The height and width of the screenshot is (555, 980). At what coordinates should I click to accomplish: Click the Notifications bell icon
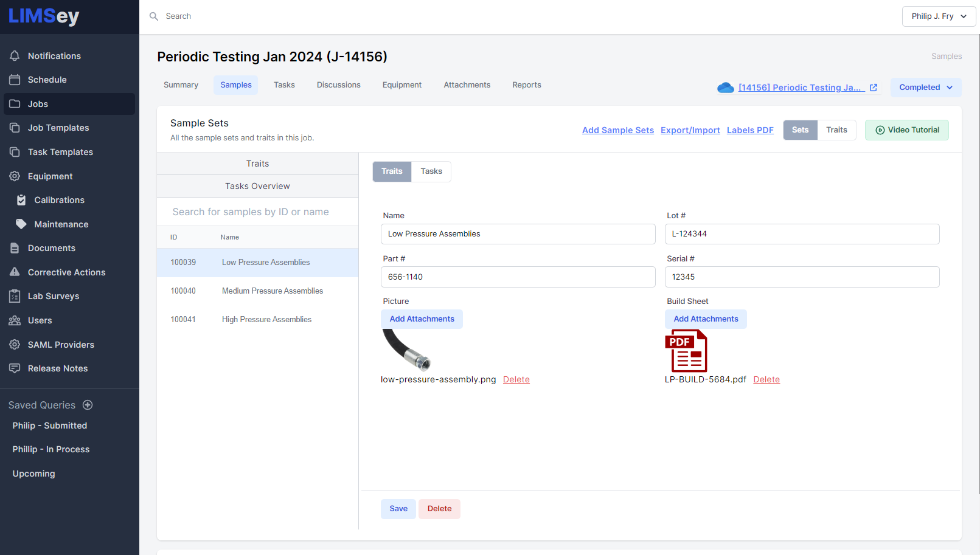click(15, 56)
